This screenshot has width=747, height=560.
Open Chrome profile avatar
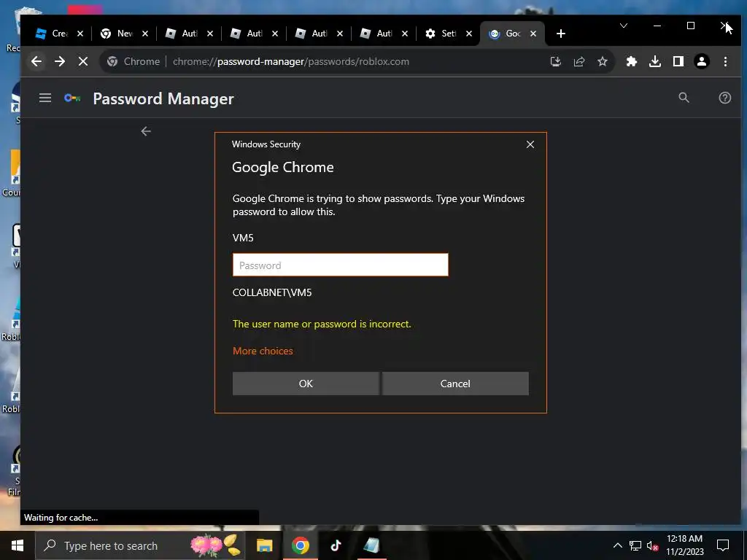click(x=701, y=61)
